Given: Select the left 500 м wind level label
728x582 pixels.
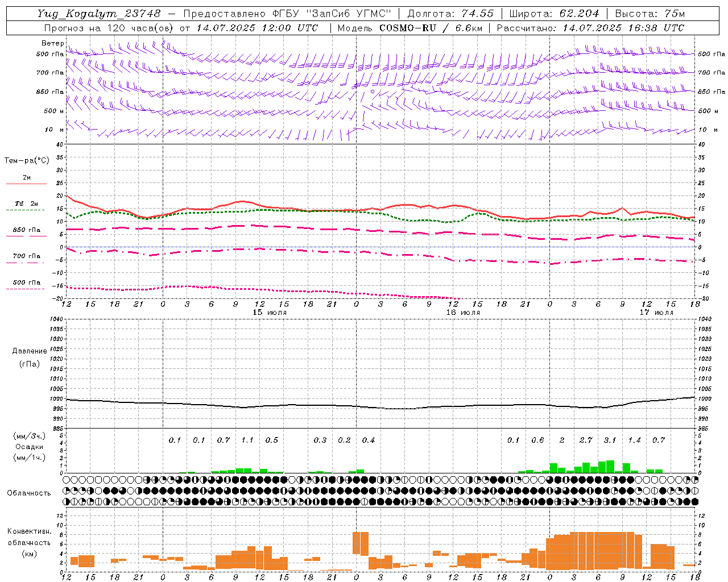Looking at the screenshot, I should click(54, 111).
